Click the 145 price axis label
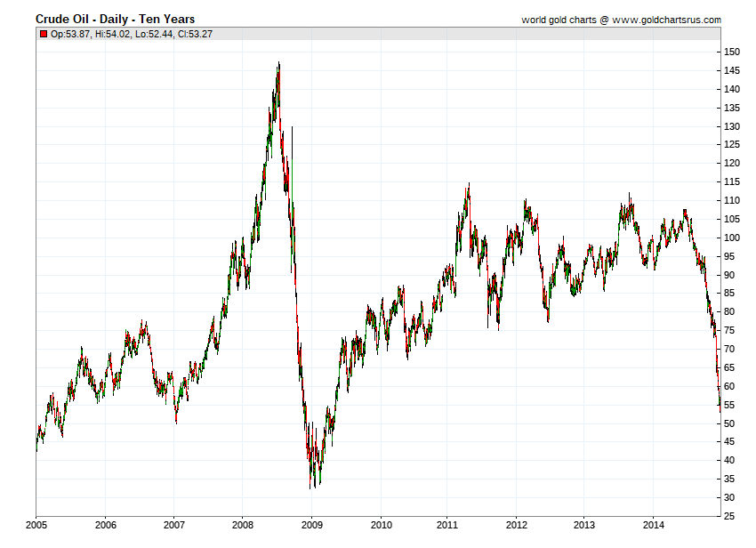This screenshot has width=756, height=548. coord(731,71)
